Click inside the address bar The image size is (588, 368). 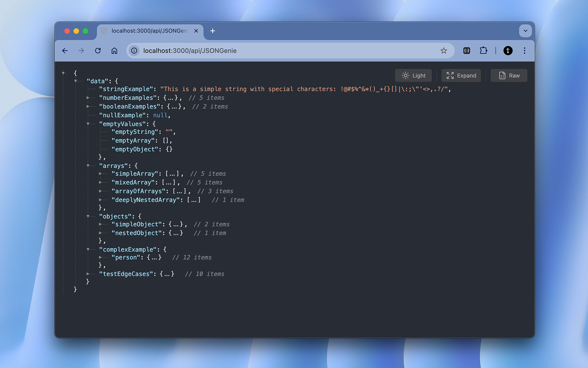[276, 51]
